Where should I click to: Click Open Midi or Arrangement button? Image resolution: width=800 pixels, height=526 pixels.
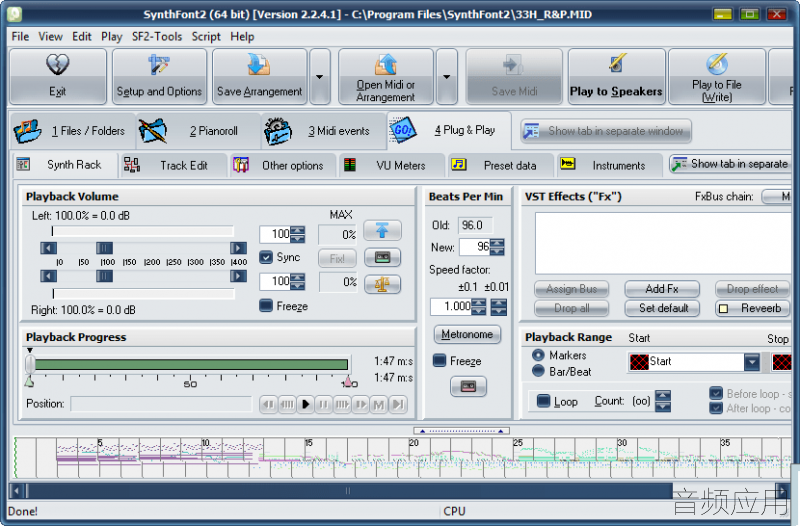(386, 77)
